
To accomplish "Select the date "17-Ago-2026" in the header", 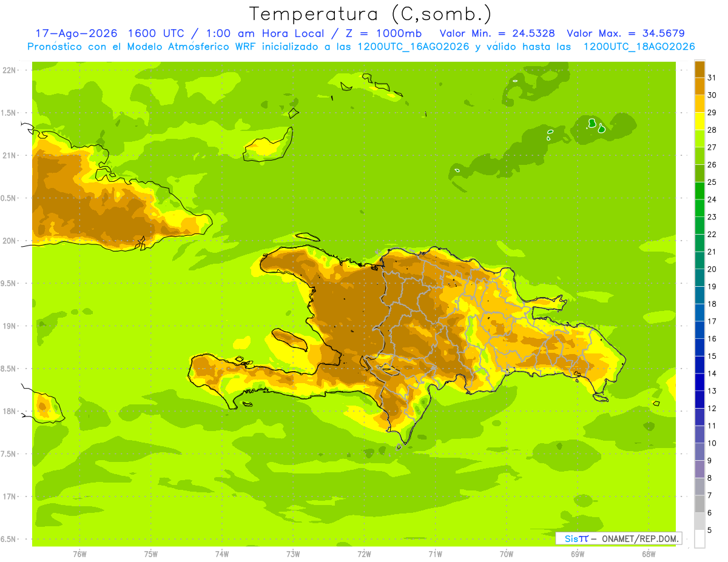I will coord(76,33).
